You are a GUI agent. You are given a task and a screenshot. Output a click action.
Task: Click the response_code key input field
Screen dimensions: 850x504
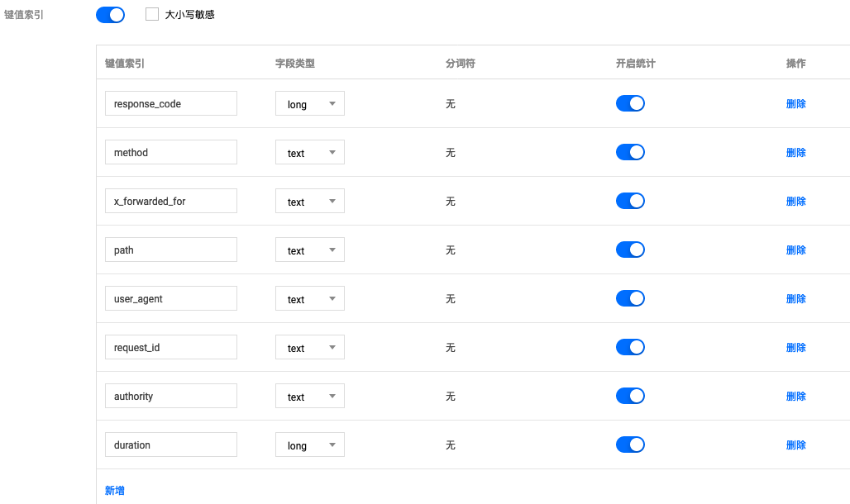(171, 103)
